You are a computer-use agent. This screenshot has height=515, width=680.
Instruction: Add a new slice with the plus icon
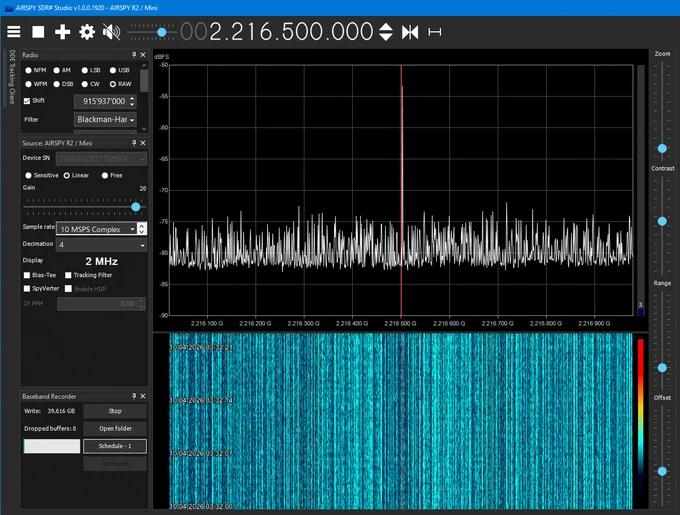[x=62, y=32]
